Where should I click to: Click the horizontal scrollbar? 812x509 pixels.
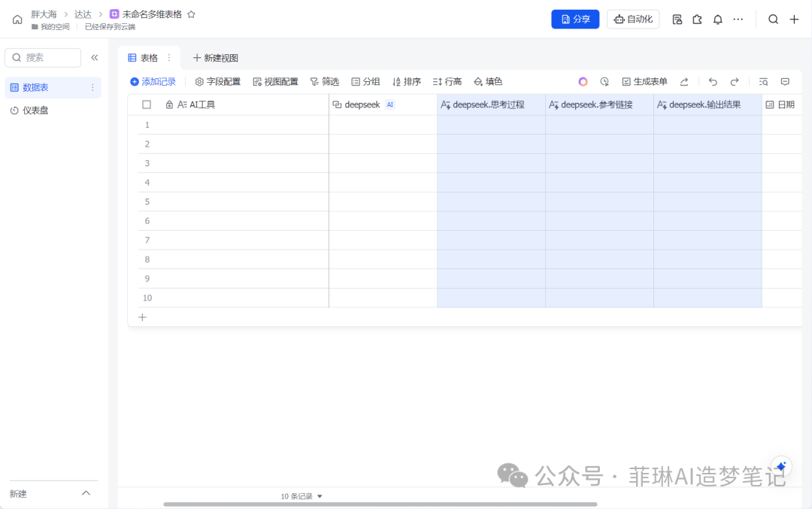[x=380, y=504]
